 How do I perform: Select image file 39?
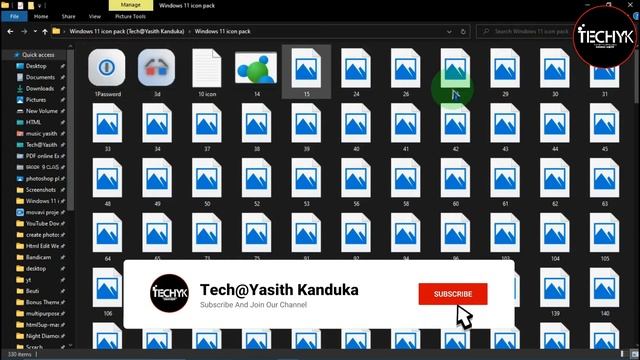pyautogui.click(x=306, y=127)
